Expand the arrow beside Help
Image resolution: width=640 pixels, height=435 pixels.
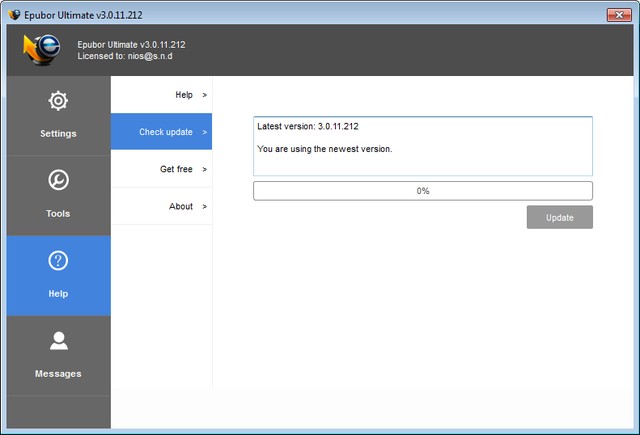tap(204, 95)
